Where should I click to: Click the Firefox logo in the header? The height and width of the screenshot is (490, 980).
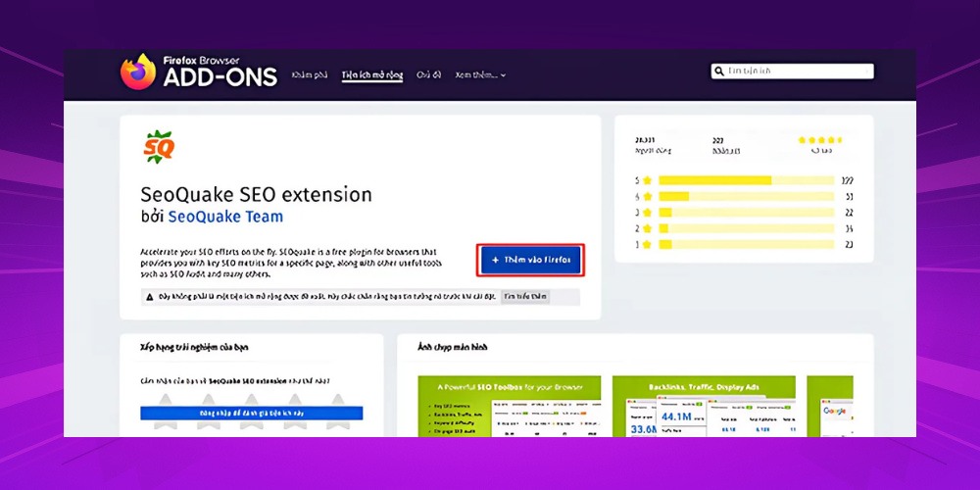point(138,72)
